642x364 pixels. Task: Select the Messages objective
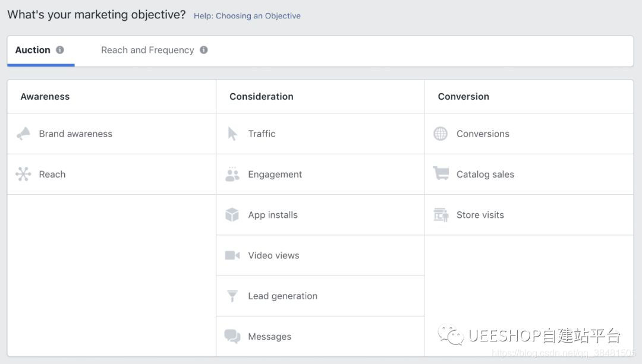[x=320, y=336]
